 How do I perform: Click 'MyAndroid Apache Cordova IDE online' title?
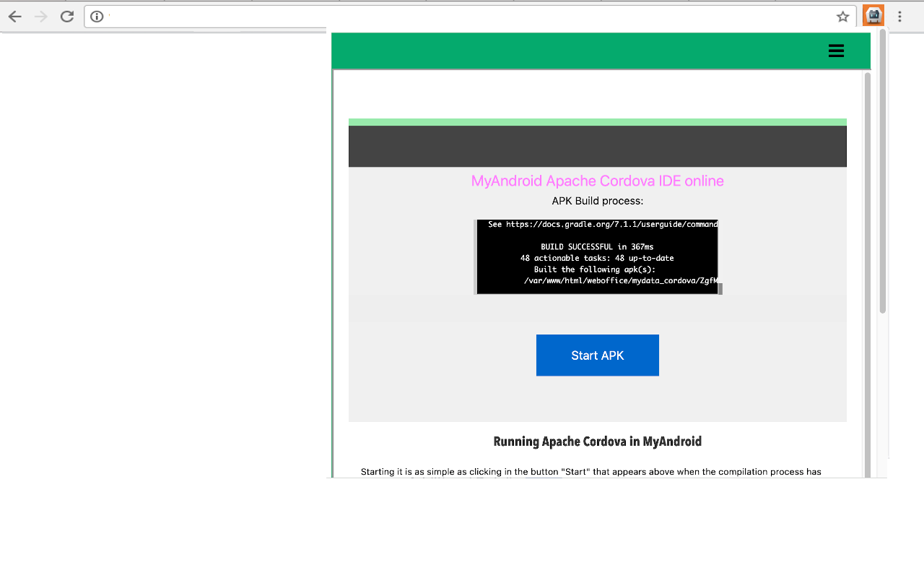coord(598,181)
